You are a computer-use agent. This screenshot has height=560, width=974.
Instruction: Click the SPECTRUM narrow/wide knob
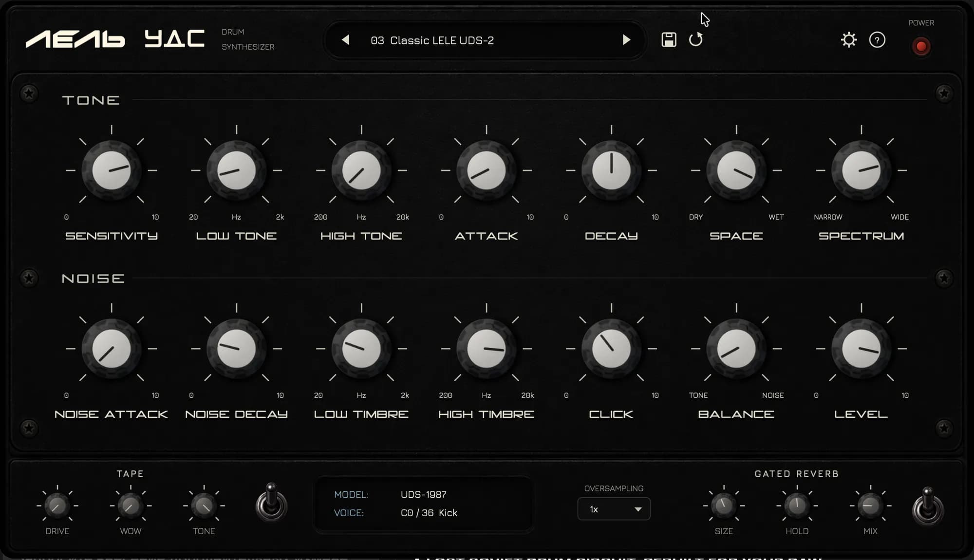click(862, 170)
